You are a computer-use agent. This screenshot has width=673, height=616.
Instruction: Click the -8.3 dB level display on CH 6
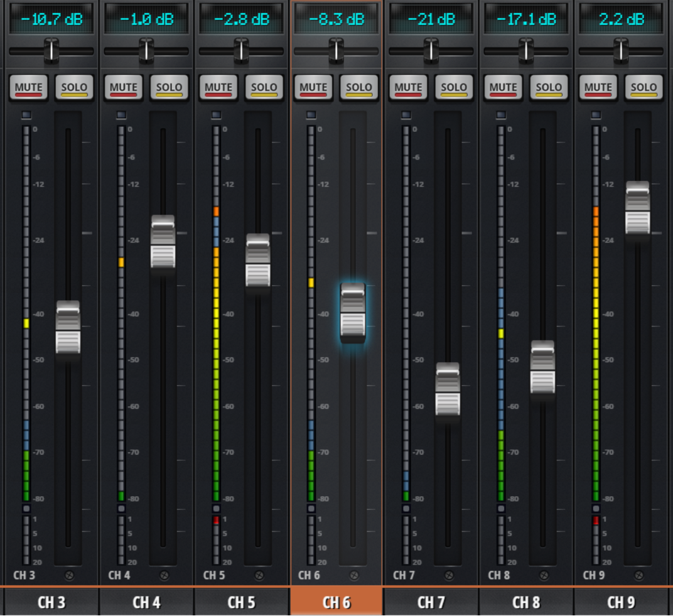pos(336,19)
